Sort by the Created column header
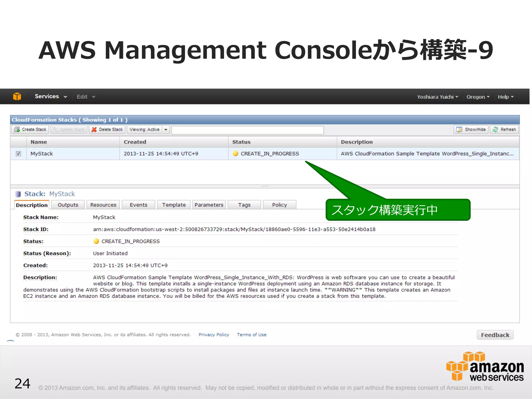 [x=174, y=142]
